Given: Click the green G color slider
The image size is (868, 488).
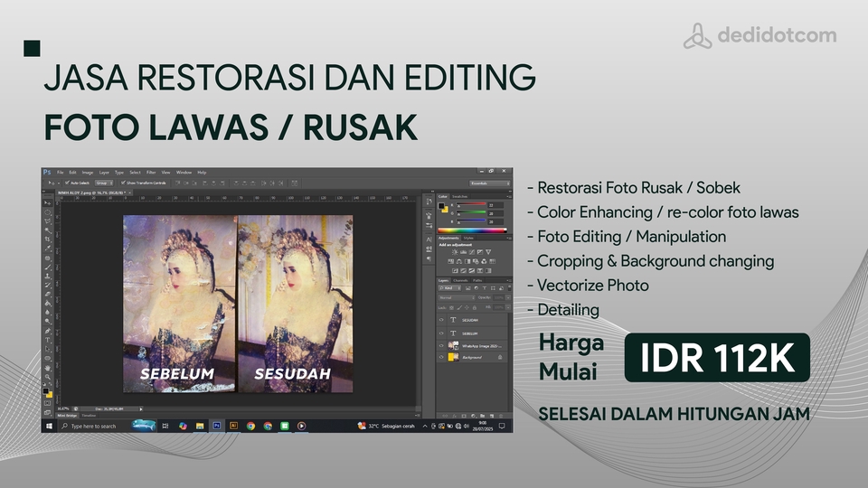Looking at the screenshot, I should point(471,211).
